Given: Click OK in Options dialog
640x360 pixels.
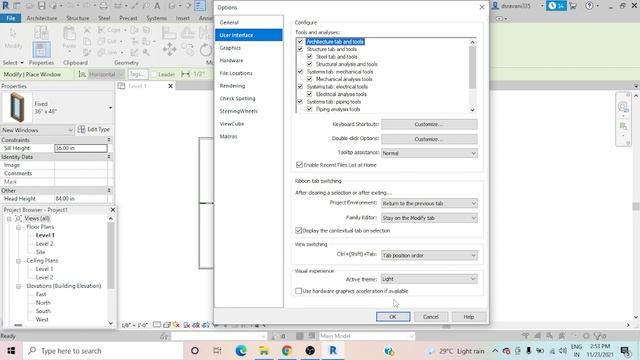Looking at the screenshot, I should (x=393, y=317).
